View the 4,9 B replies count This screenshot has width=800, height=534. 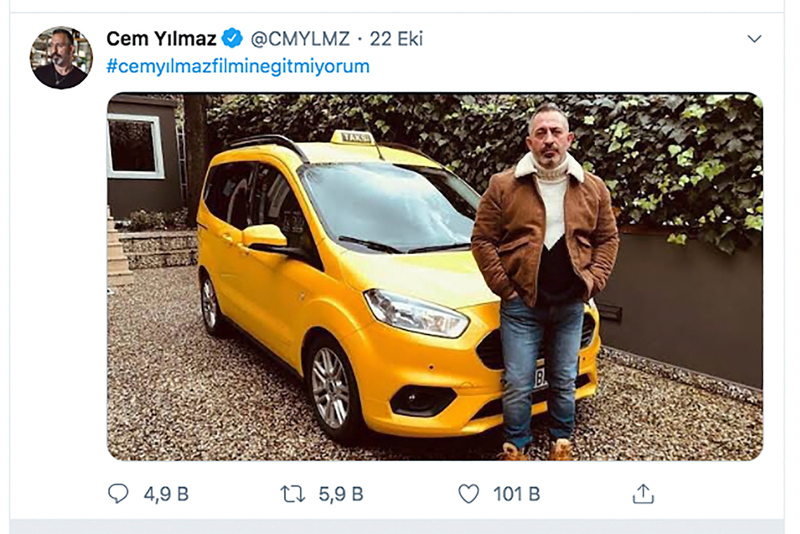point(166,493)
